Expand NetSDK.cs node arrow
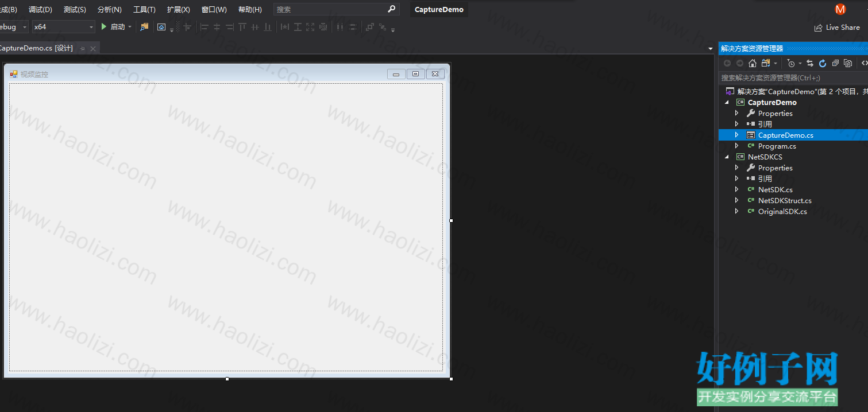This screenshot has height=412, width=868. pos(737,189)
